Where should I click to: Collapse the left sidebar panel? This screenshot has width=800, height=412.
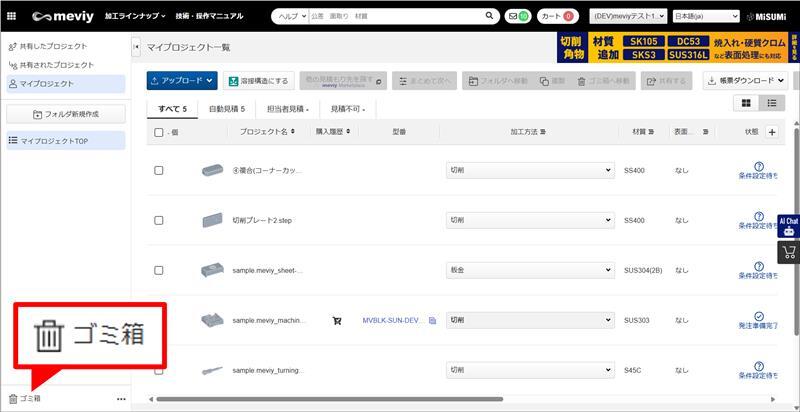click(136, 47)
